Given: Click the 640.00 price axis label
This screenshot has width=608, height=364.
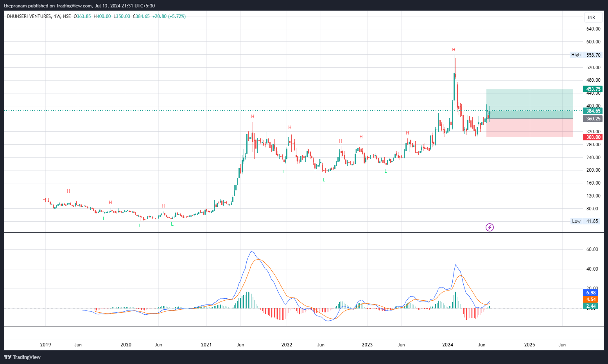Looking at the screenshot, I should coord(593,29).
